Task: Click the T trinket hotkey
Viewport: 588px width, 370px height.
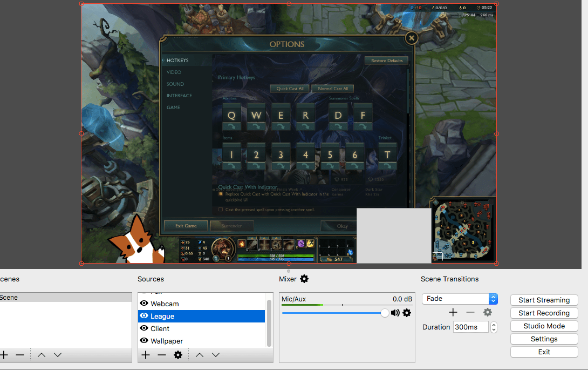Action: pos(387,156)
